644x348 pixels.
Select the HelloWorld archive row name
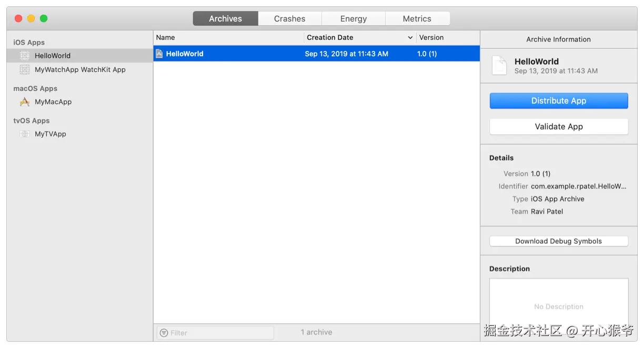tap(185, 54)
